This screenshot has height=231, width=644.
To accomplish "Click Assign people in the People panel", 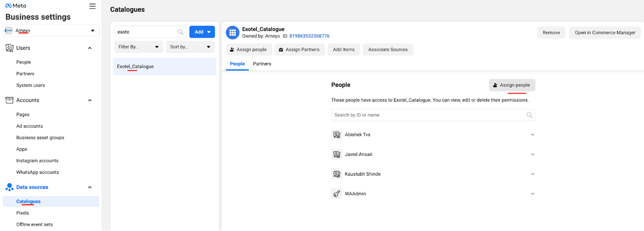I will coord(512,85).
